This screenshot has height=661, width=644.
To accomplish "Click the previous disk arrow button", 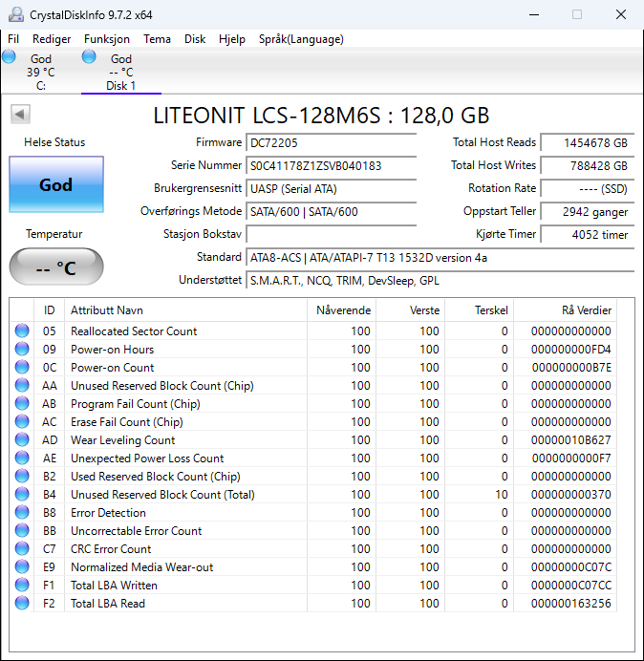I will pyautogui.click(x=20, y=115).
